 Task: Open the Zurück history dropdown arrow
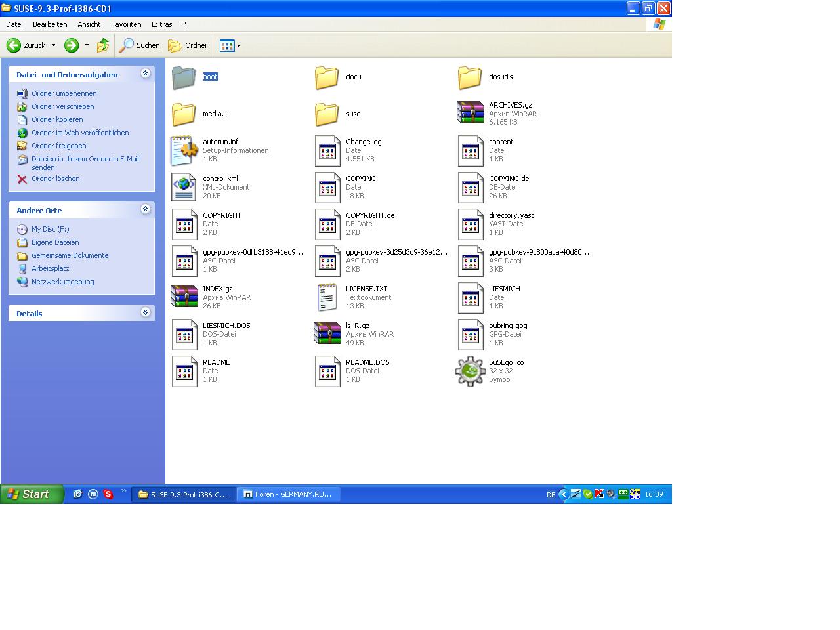53,45
